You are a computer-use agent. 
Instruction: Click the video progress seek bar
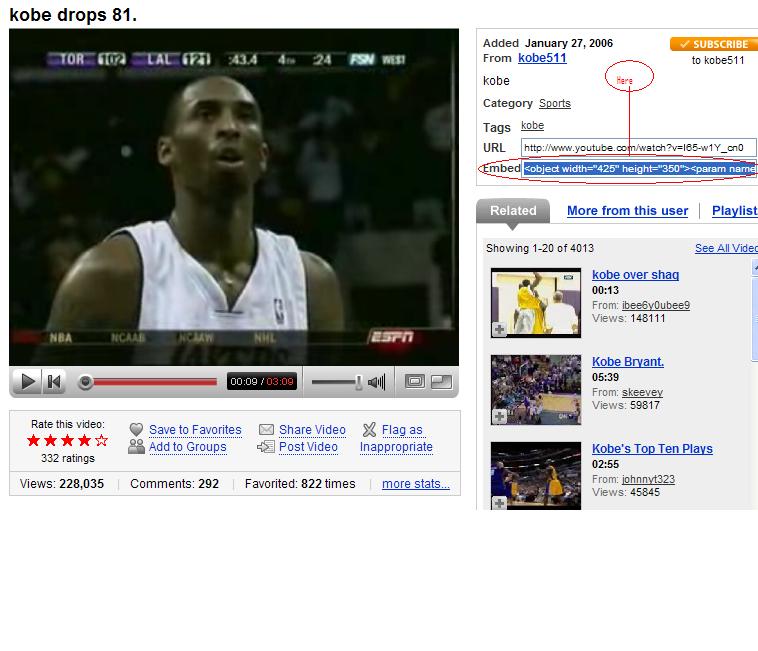(150, 381)
